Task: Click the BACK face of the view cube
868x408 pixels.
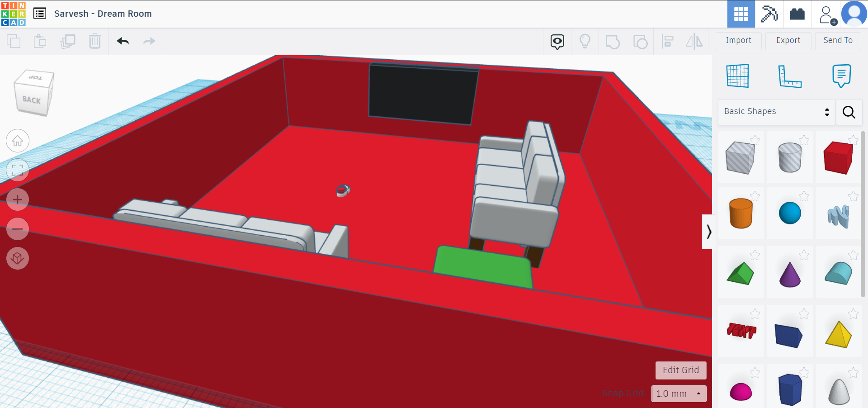Action: tap(32, 100)
